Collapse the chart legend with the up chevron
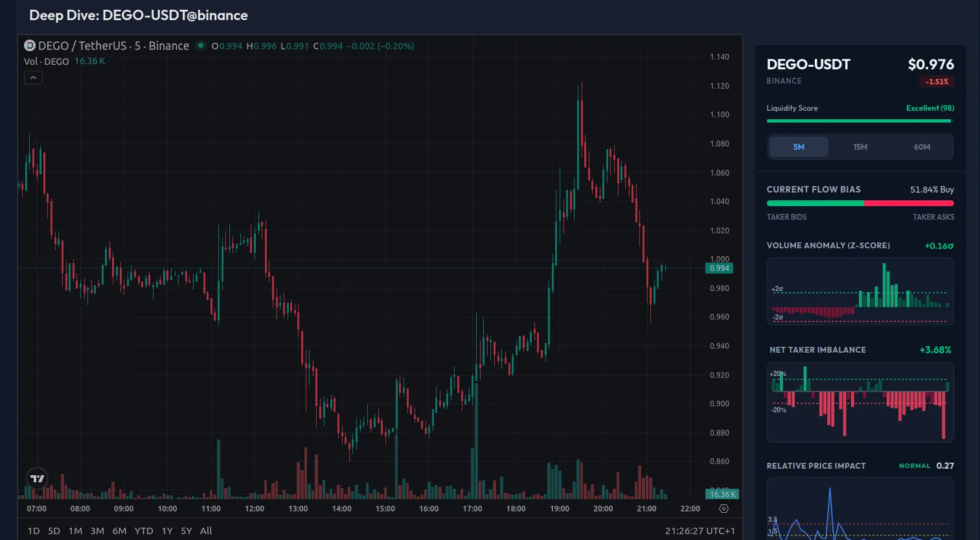 33,76
